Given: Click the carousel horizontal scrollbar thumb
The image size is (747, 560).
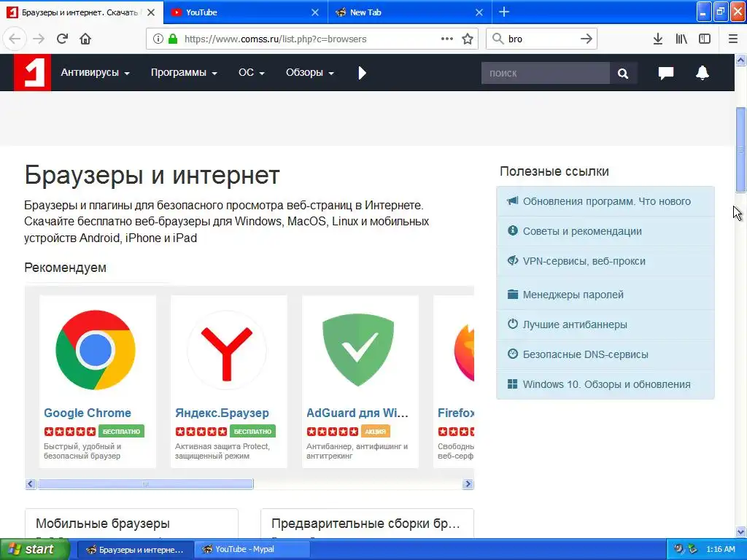Looking at the screenshot, I should coord(145,484).
